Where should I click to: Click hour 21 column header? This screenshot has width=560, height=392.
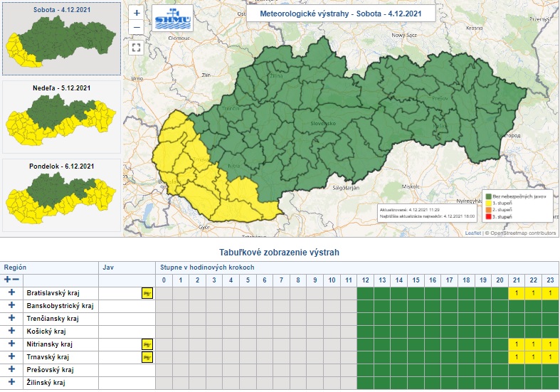tap(517, 280)
